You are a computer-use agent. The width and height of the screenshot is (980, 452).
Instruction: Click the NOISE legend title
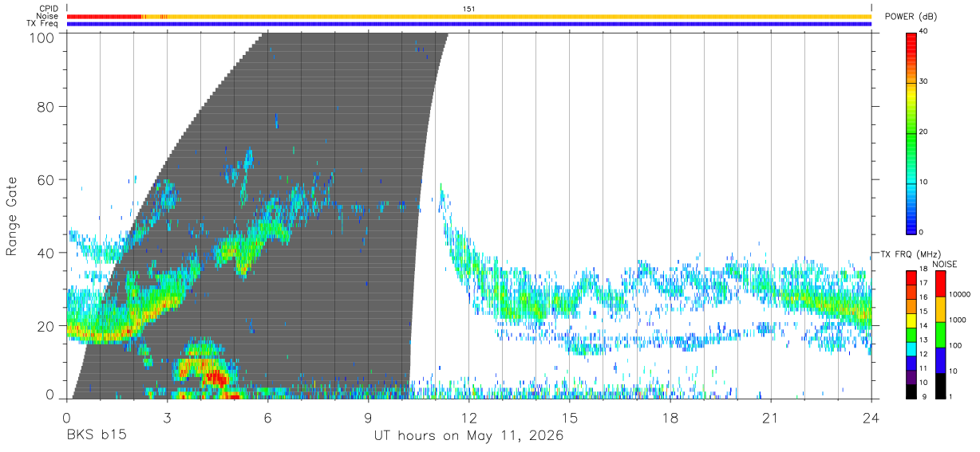pos(945,264)
